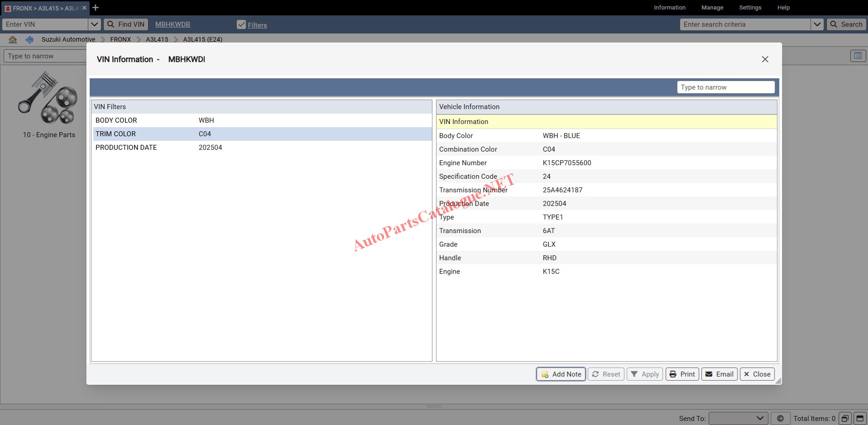Image resolution: width=868 pixels, height=425 pixels.
Task: Click the new tab plus icon
Action: [96, 8]
